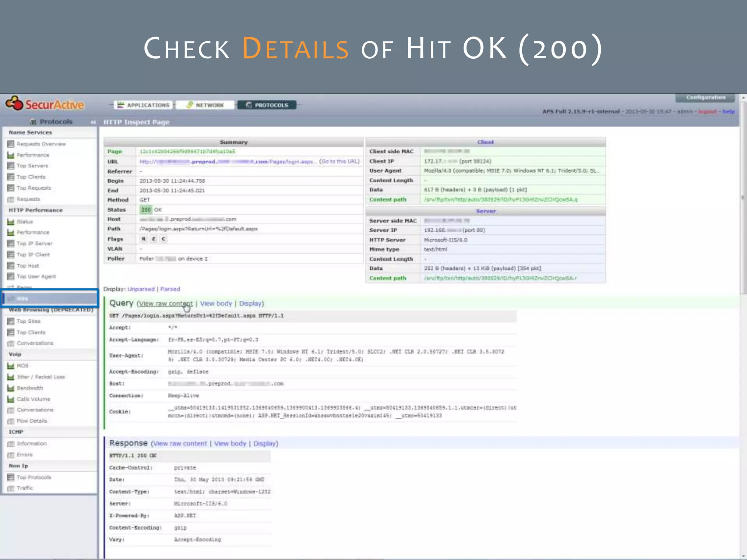
Task: Click the Page hash link in Summary
Action: (187, 151)
